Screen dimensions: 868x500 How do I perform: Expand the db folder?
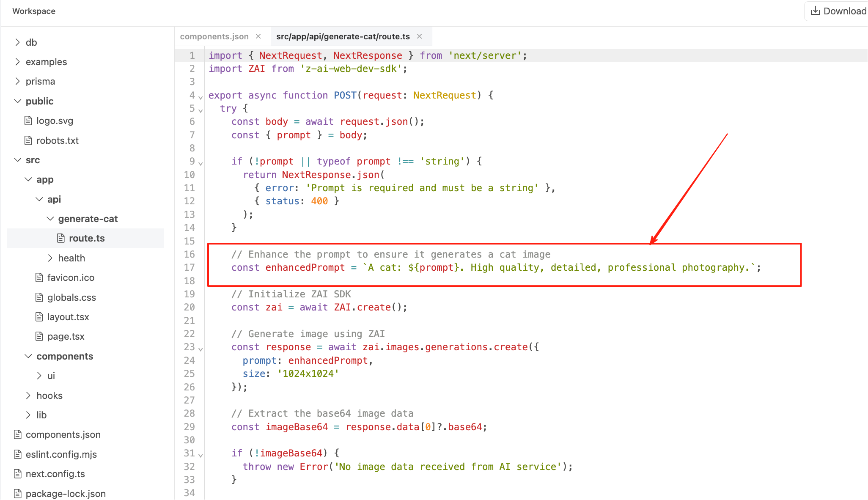point(17,42)
